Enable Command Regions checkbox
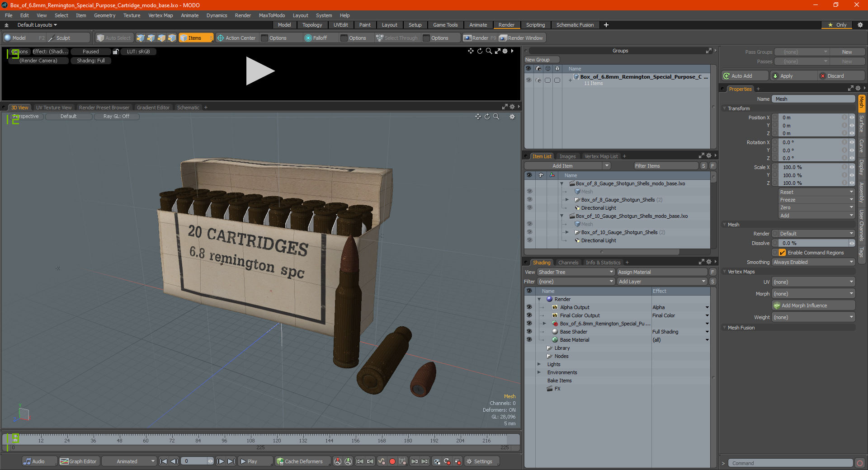The image size is (868, 470). tap(782, 253)
